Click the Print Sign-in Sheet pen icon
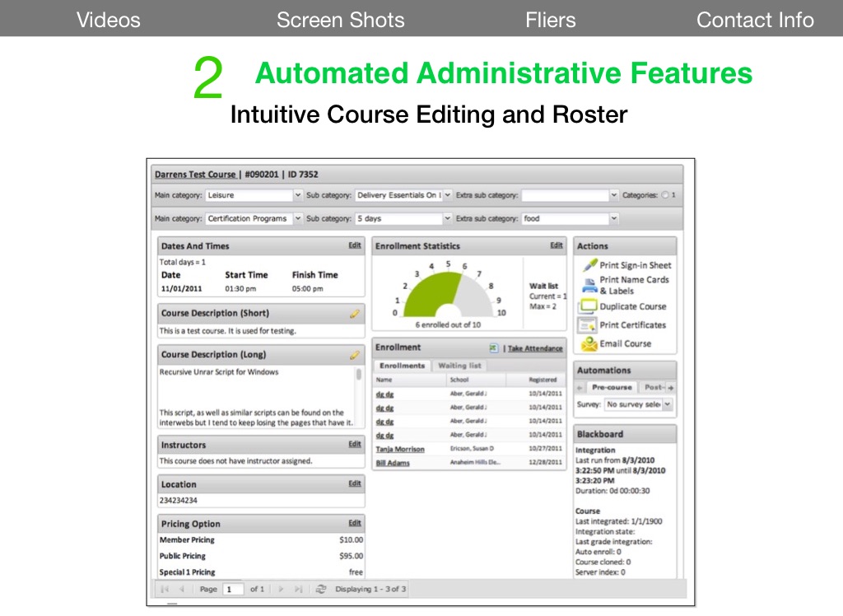Image resolution: width=843 pixels, height=616 pixels. (x=589, y=265)
